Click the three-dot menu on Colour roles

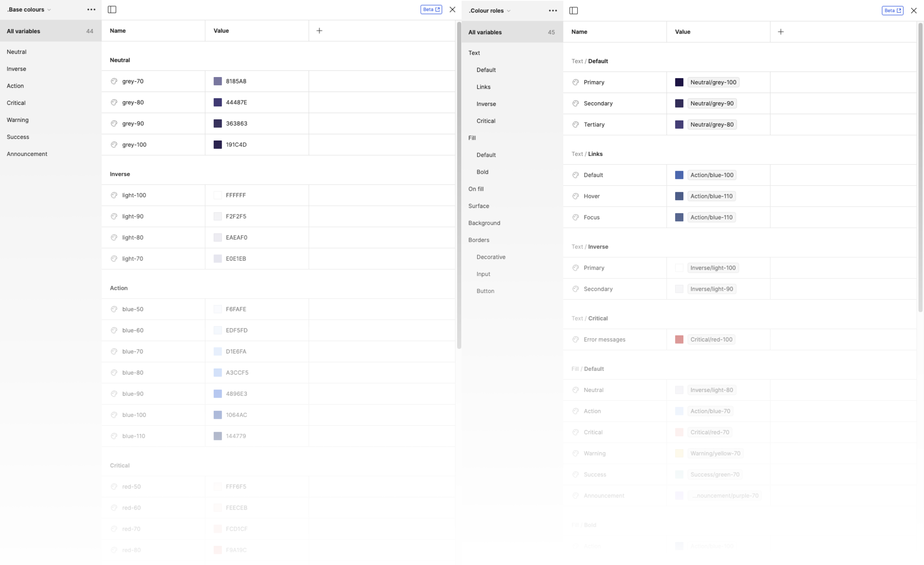click(553, 11)
